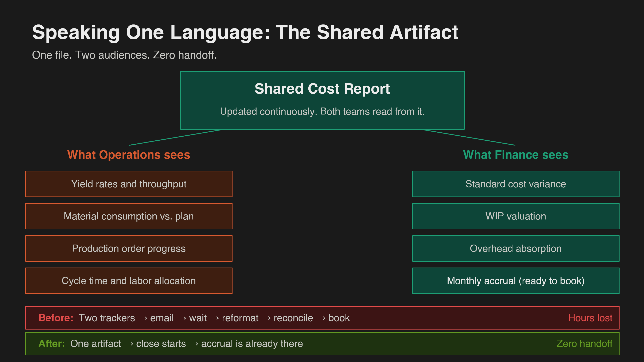Click the 'Monthly accrual (ready to book)' box
This screenshot has height=362, width=644.
[516, 281]
